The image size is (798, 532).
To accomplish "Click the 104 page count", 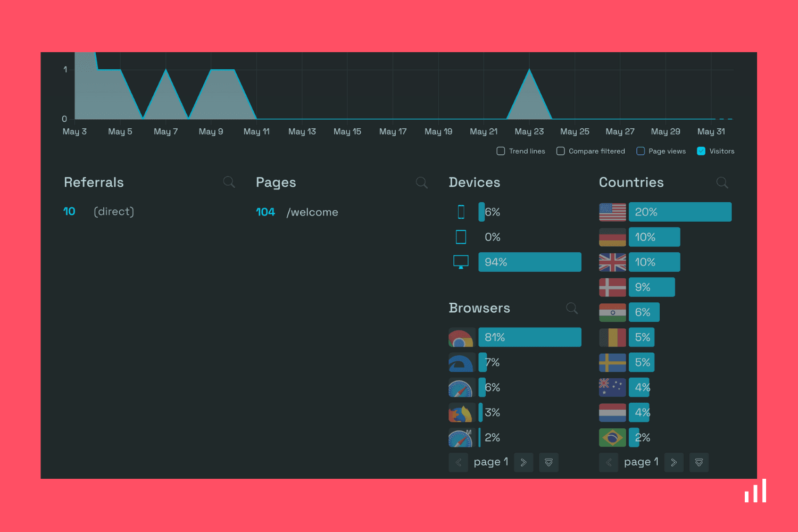I will click(x=265, y=212).
